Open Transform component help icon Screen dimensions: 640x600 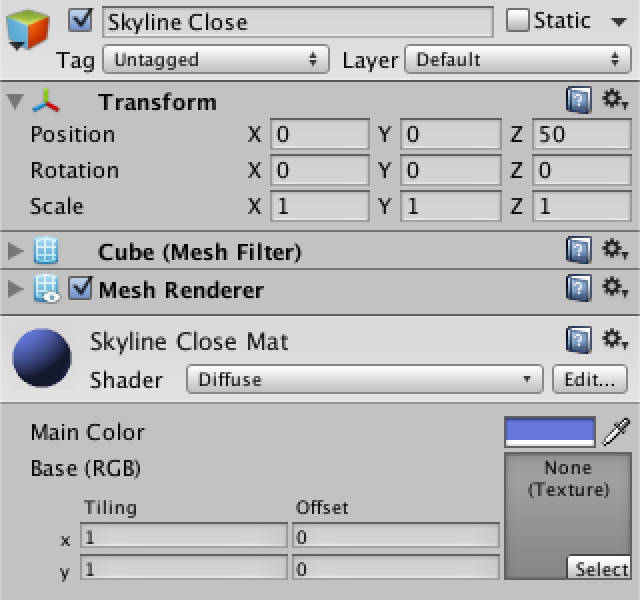(579, 100)
